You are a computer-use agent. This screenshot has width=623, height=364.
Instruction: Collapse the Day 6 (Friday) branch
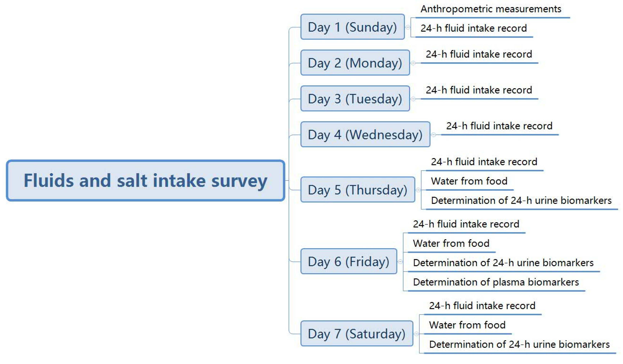pyautogui.click(x=400, y=261)
